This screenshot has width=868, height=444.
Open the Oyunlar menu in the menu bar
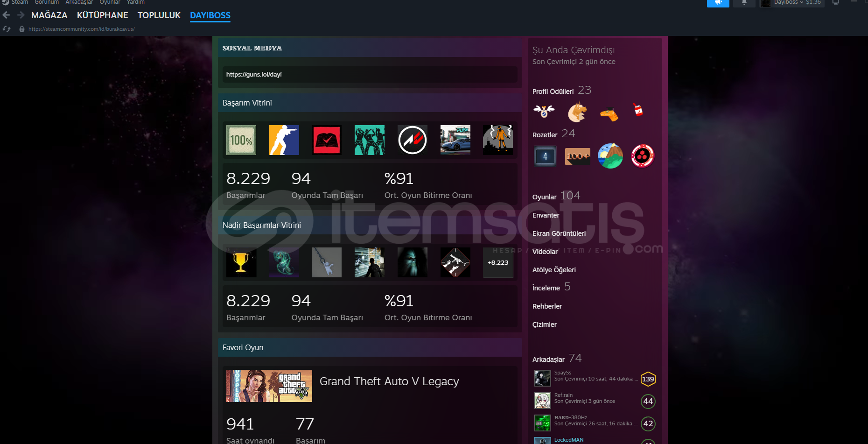pos(110,2)
